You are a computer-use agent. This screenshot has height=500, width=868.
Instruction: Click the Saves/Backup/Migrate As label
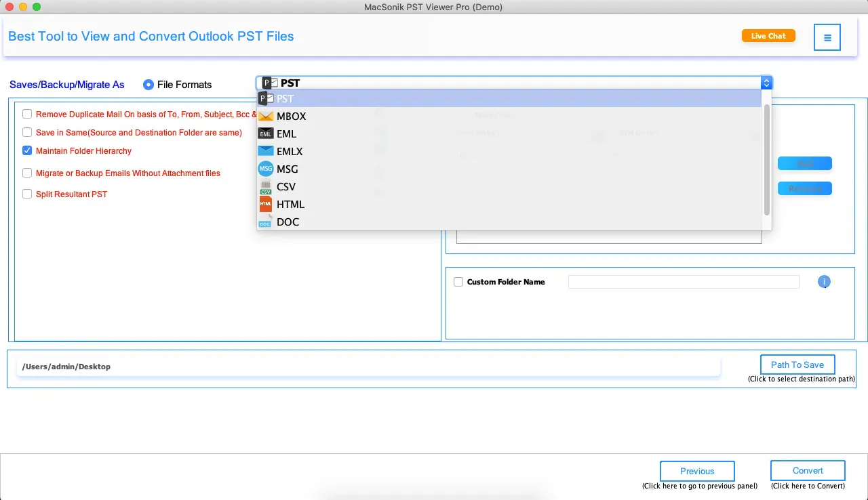click(67, 85)
